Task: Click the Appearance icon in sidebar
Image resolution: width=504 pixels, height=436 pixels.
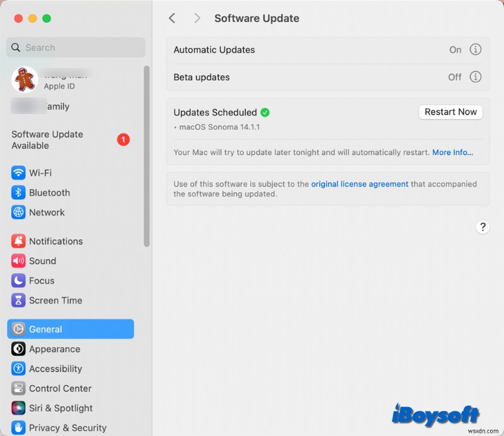Action: coord(18,349)
